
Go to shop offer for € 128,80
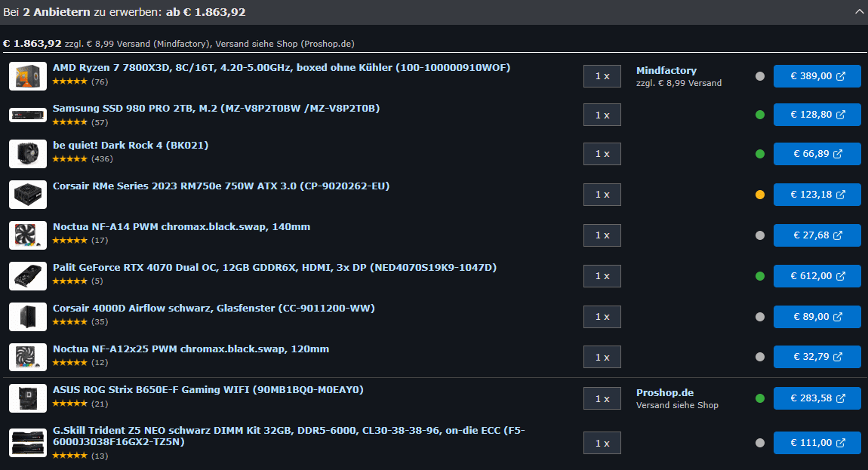817,115
